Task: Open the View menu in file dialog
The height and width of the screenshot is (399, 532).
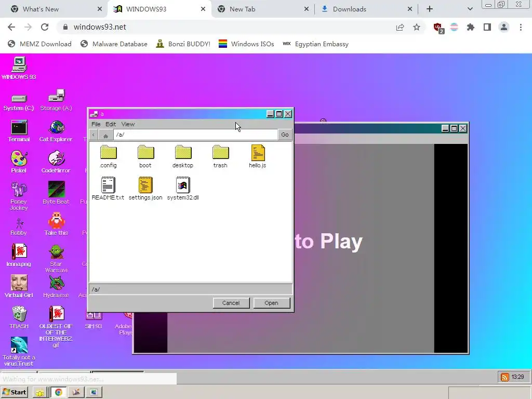Action: pos(128,124)
